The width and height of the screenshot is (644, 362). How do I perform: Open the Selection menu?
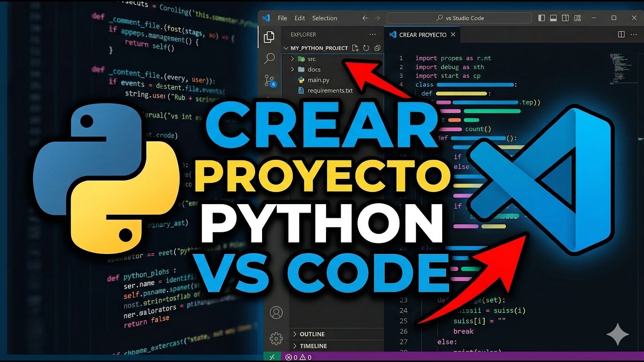pyautogui.click(x=325, y=18)
